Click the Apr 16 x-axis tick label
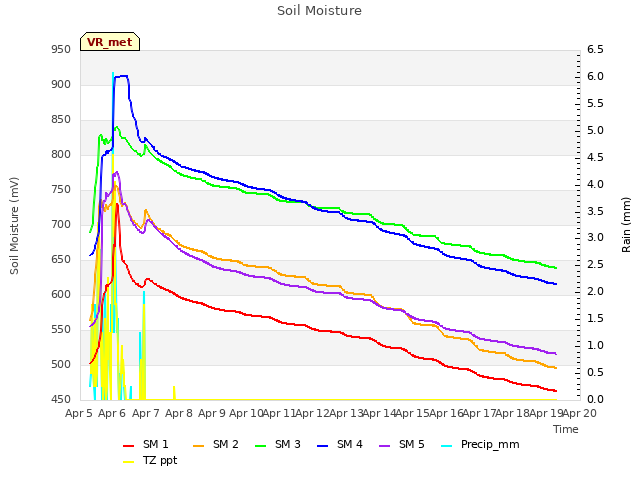This screenshot has width=640, height=480. click(x=446, y=413)
